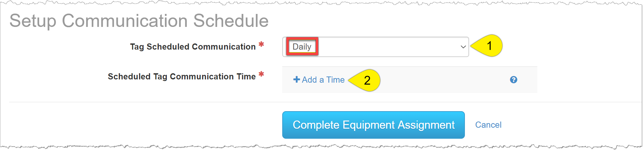Click the blue help question mark icon

pos(513,80)
